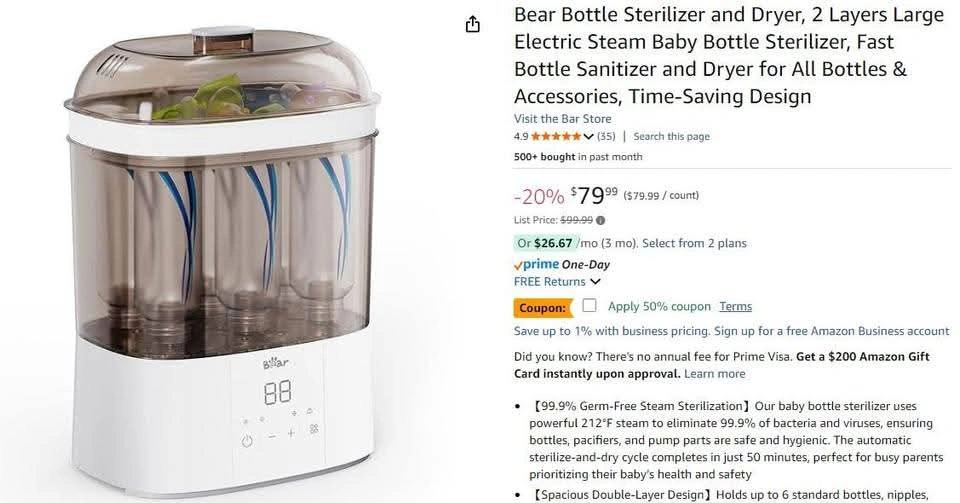Click Learn more about Prime Visa
Screen dimensions: 960x503
point(714,373)
